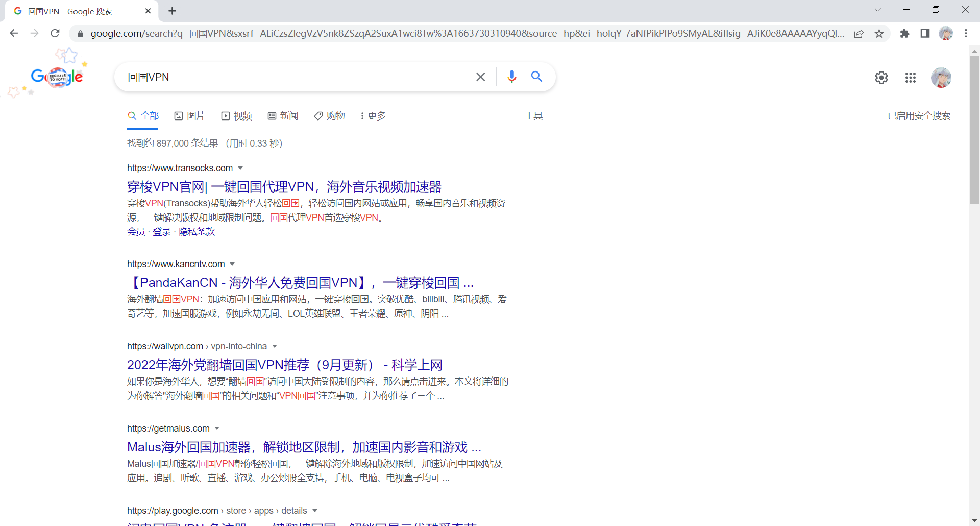Click the https://www.kancntv.com URL text
Screen dimensions: 980x526
tap(176, 264)
